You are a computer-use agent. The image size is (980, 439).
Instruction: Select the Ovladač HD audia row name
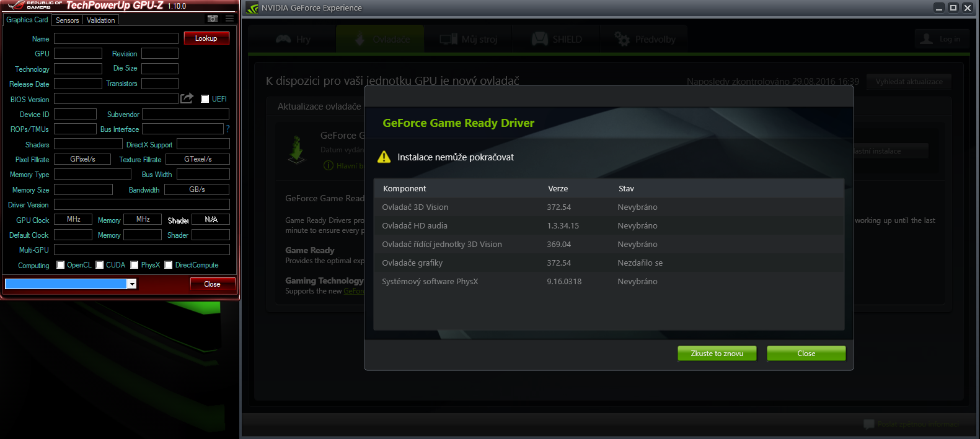[x=415, y=225]
